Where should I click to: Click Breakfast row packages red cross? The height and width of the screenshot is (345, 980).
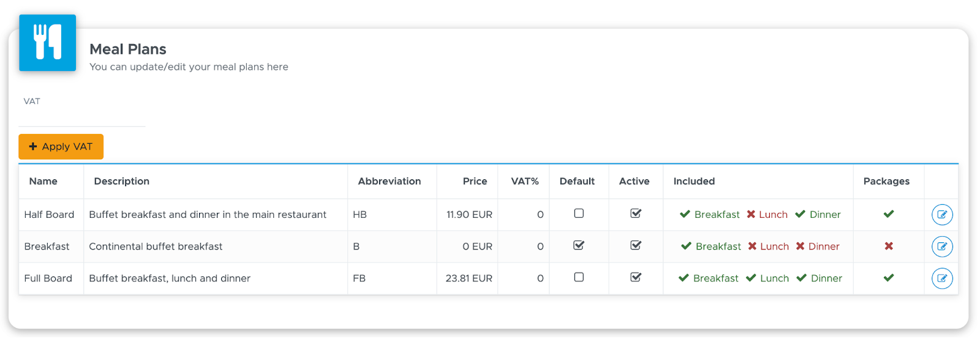click(x=889, y=246)
